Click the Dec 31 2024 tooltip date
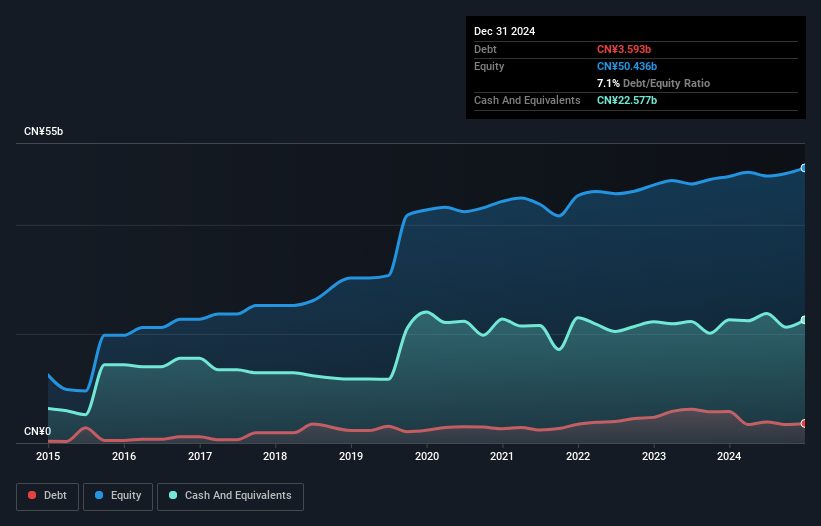The image size is (821, 526). tap(504, 31)
